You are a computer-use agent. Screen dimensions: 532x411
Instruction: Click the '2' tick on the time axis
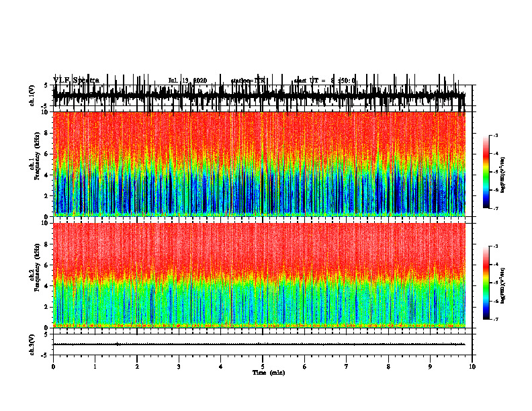click(x=137, y=367)
